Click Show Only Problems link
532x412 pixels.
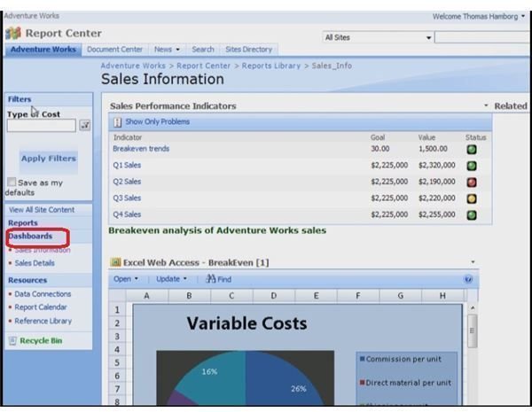click(x=158, y=121)
